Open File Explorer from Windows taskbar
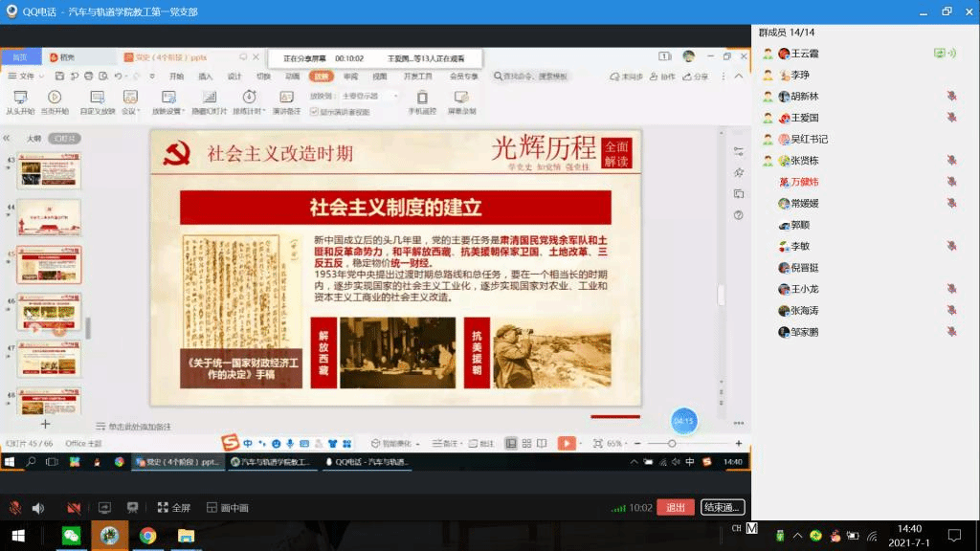 pos(186,536)
